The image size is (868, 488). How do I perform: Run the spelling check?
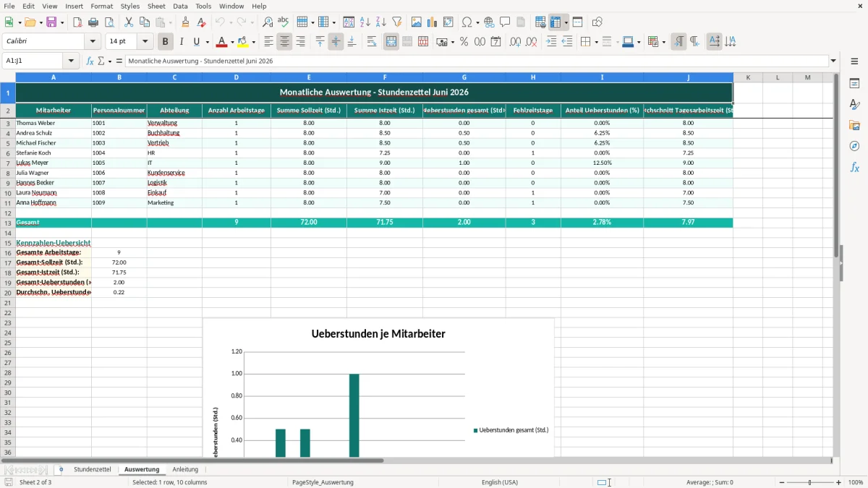click(x=284, y=22)
